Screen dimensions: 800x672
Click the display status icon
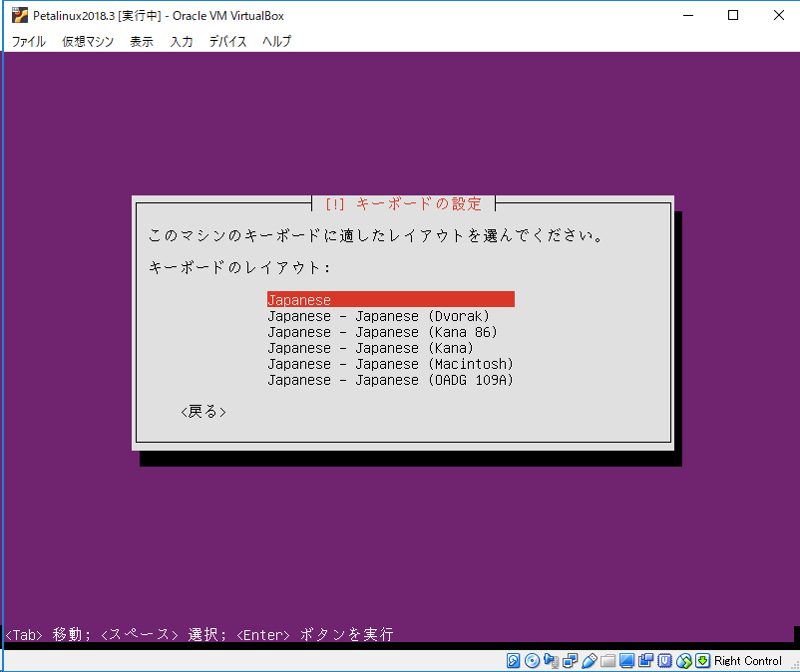click(x=626, y=660)
